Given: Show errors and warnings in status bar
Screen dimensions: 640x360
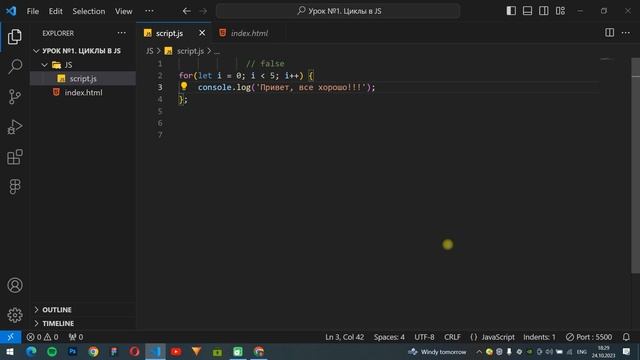Looking at the screenshot, I should point(42,337).
